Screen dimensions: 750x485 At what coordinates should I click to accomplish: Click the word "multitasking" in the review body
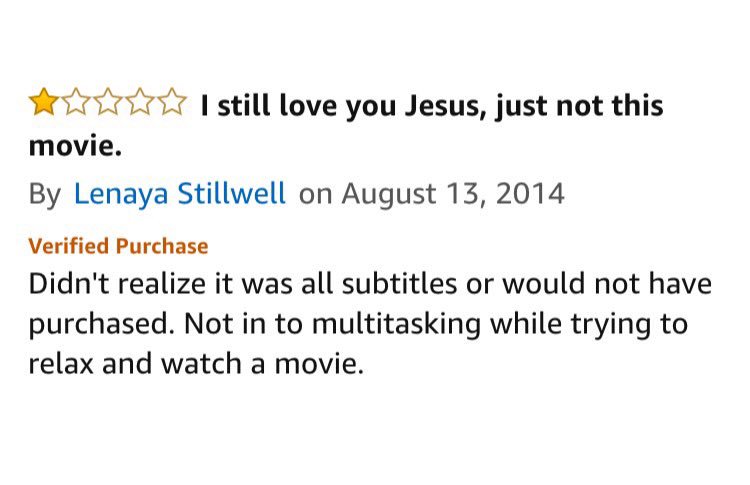tap(397, 324)
